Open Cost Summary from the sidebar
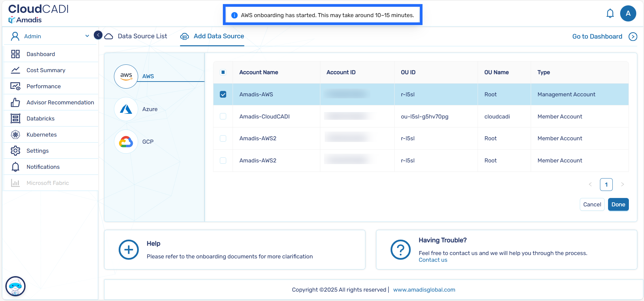Viewport: 644px width, 301px height. point(46,70)
